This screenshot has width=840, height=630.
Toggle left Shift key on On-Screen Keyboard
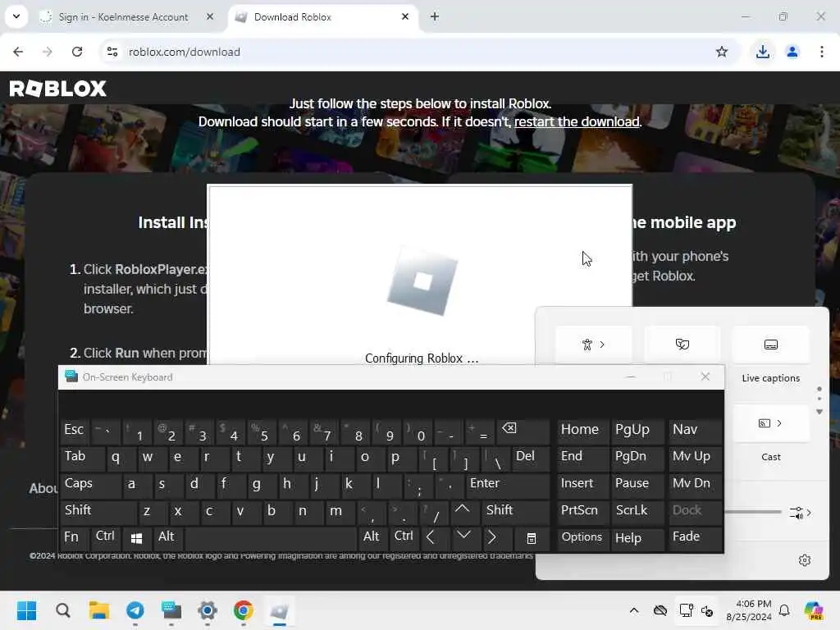point(98,511)
